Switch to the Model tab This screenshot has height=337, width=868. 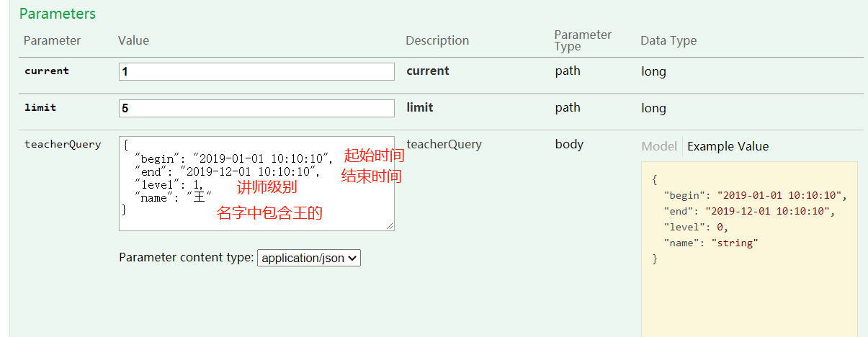pyautogui.click(x=659, y=146)
